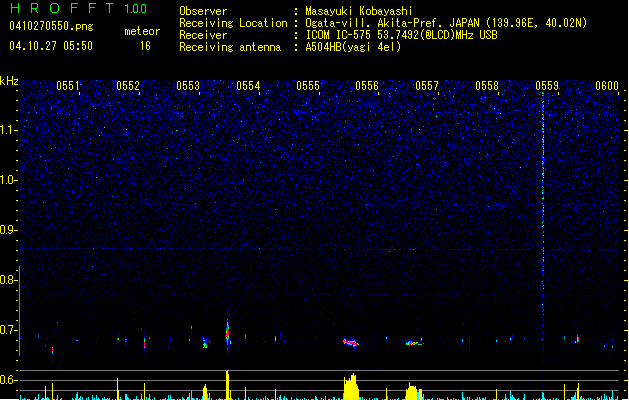The width and height of the screenshot is (629, 400).
Task: Click the 'Observer' label
Action: 203,11
